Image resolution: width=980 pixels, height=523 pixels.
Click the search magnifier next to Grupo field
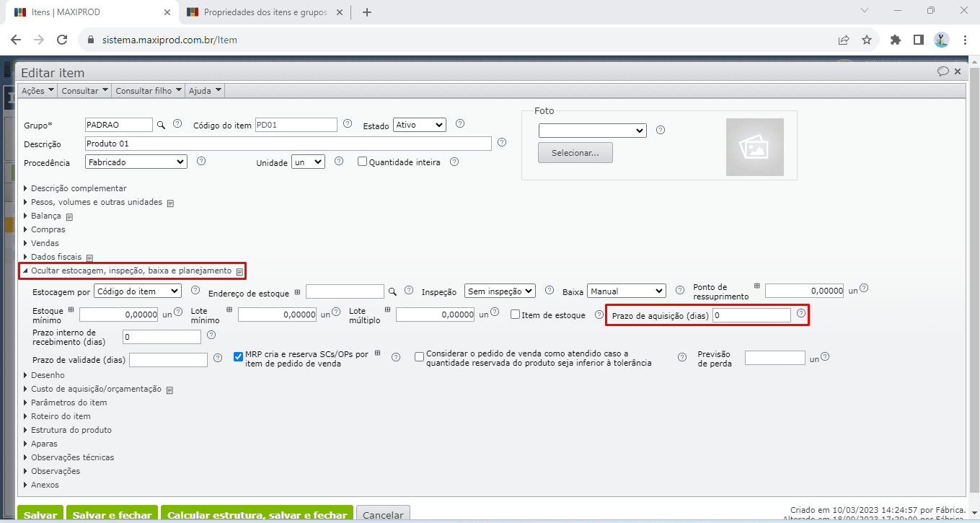click(162, 124)
